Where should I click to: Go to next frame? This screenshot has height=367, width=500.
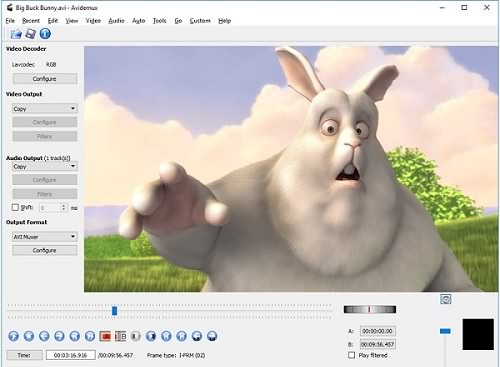(x=59, y=336)
